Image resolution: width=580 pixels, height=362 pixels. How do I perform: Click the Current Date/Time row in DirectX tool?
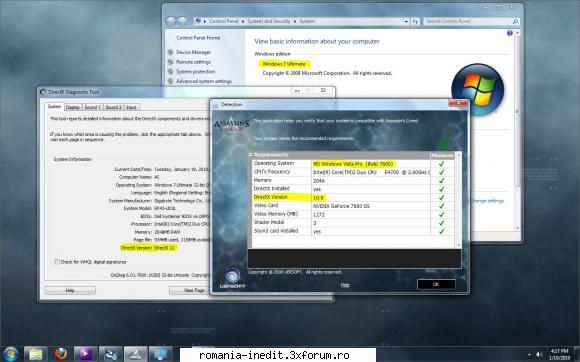pyautogui.click(x=162, y=169)
